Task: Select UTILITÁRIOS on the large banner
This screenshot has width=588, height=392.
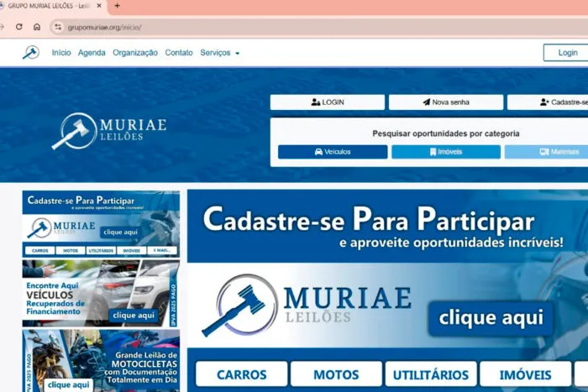Action: point(431,374)
